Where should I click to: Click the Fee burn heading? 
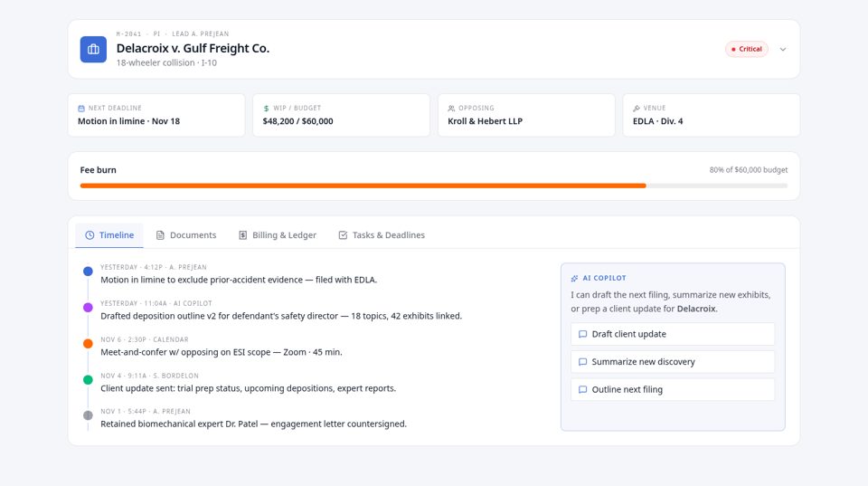pyautogui.click(x=98, y=170)
